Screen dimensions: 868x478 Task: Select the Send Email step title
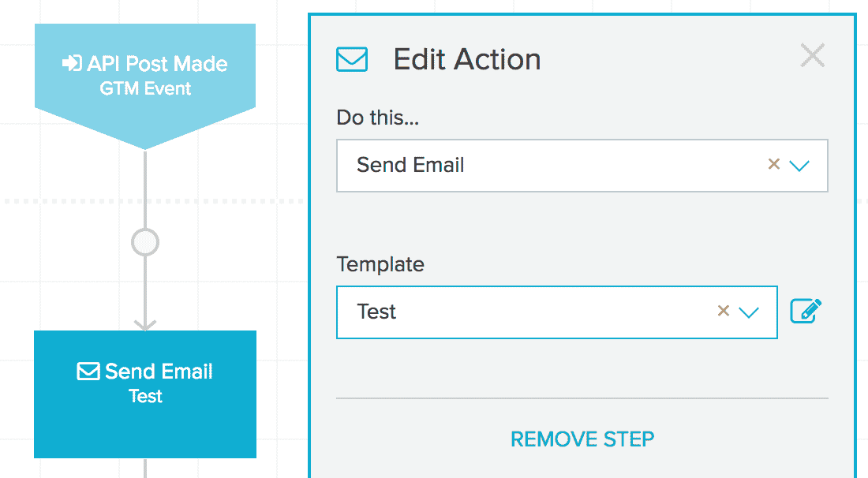pos(159,372)
